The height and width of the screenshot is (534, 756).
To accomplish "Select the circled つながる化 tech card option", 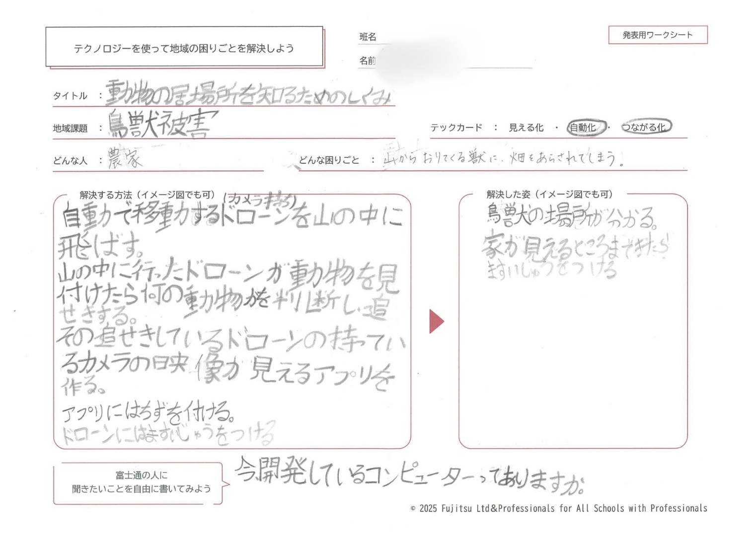I will coord(646,127).
